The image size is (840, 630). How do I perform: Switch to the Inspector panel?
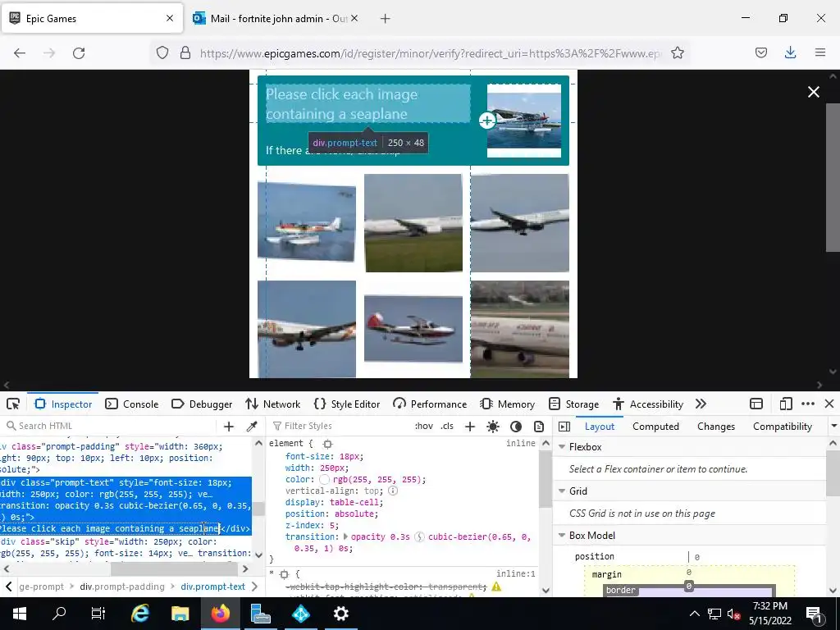point(64,404)
